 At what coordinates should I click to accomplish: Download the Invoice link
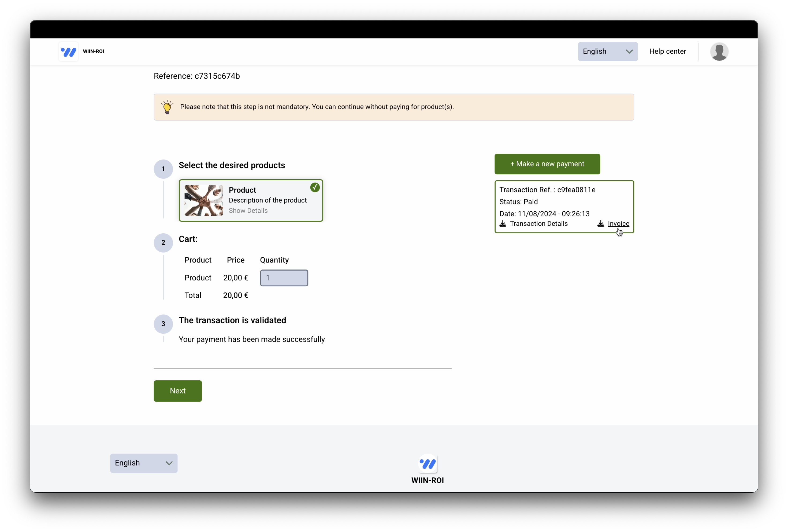(618, 224)
